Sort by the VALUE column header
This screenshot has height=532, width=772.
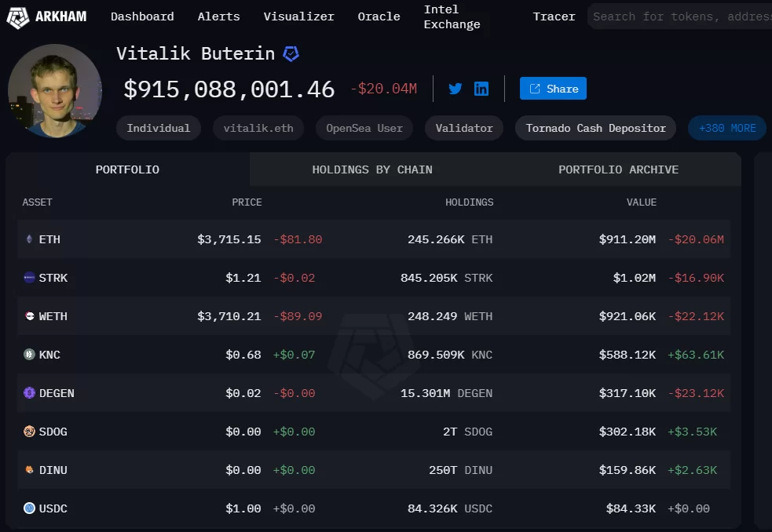[x=641, y=202]
